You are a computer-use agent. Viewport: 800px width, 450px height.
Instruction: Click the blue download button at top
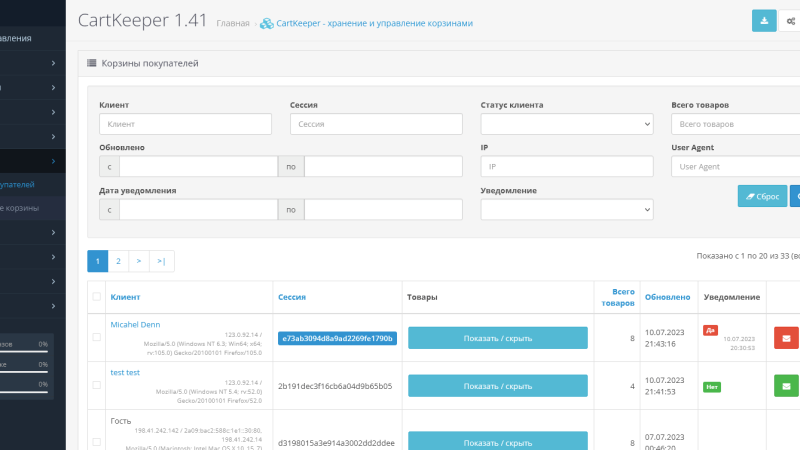pos(764,21)
